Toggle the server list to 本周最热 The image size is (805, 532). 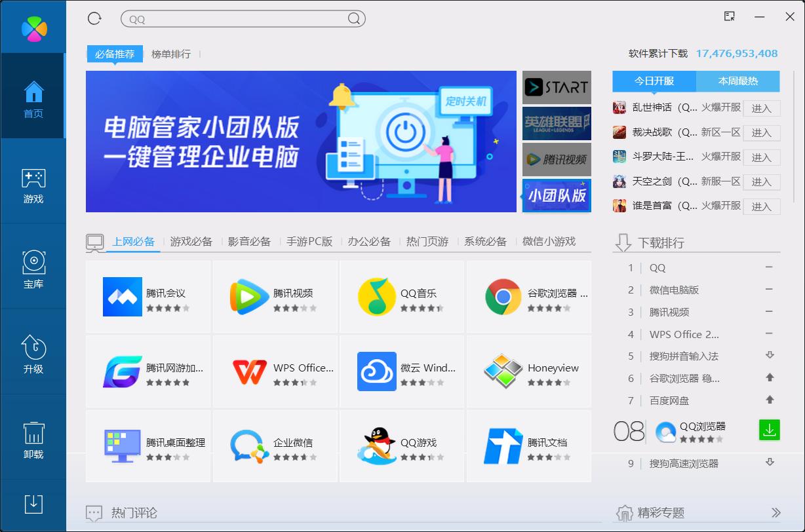pyautogui.click(x=737, y=81)
